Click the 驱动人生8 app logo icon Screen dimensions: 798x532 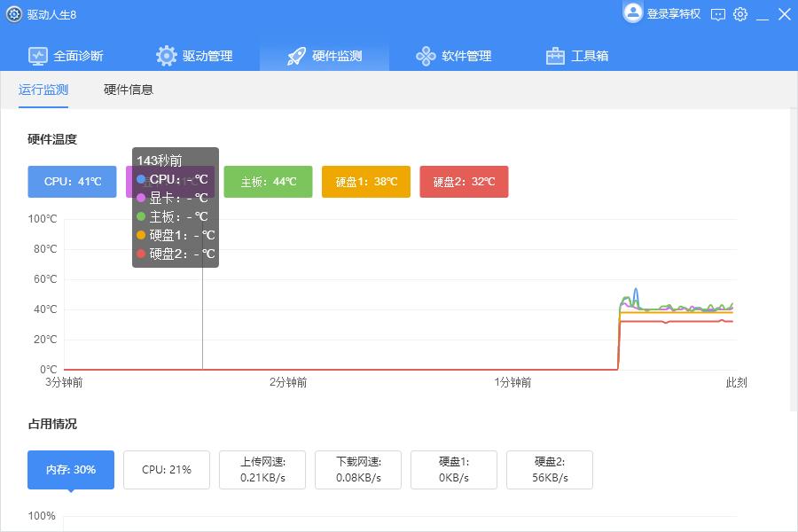click(13, 14)
